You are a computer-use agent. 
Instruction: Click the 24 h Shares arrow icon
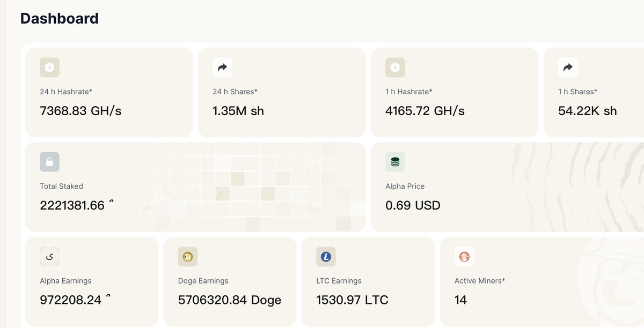tap(222, 68)
